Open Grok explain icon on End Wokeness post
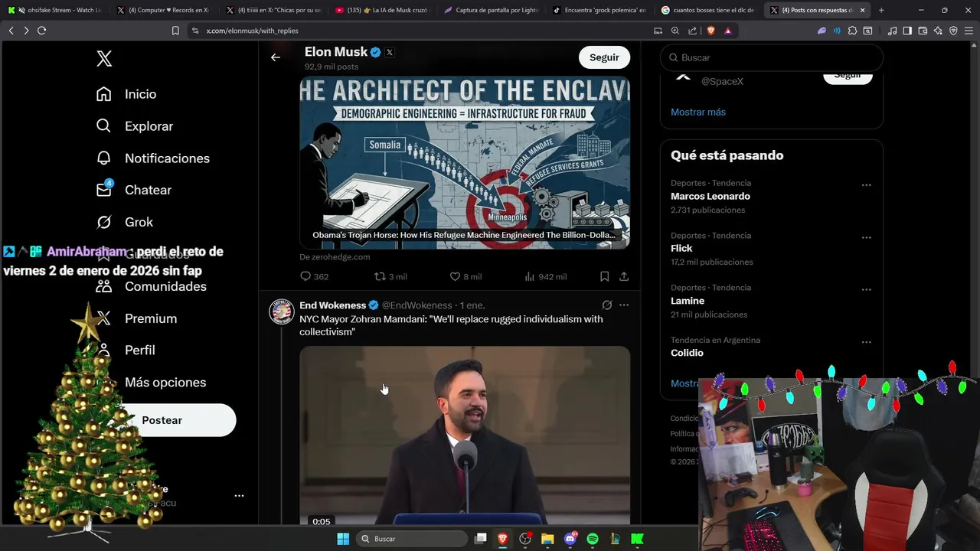 [x=607, y=305]
